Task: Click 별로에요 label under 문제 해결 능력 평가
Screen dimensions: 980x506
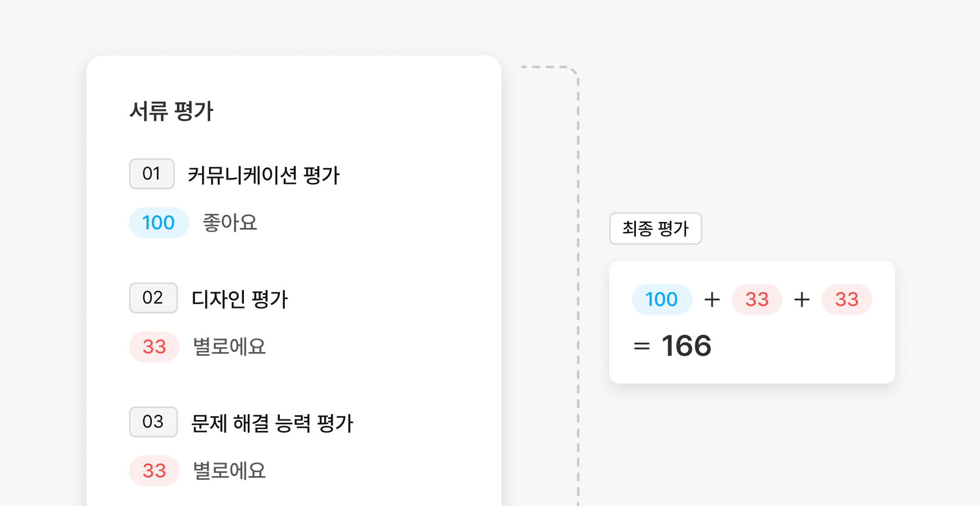Action: click(229, 471)
